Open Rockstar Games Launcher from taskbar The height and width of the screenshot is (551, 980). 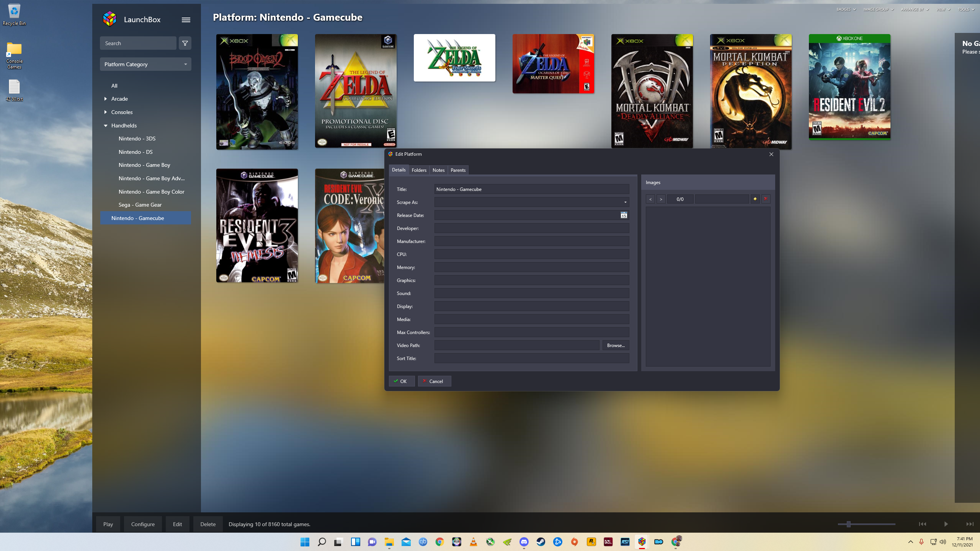591,542
